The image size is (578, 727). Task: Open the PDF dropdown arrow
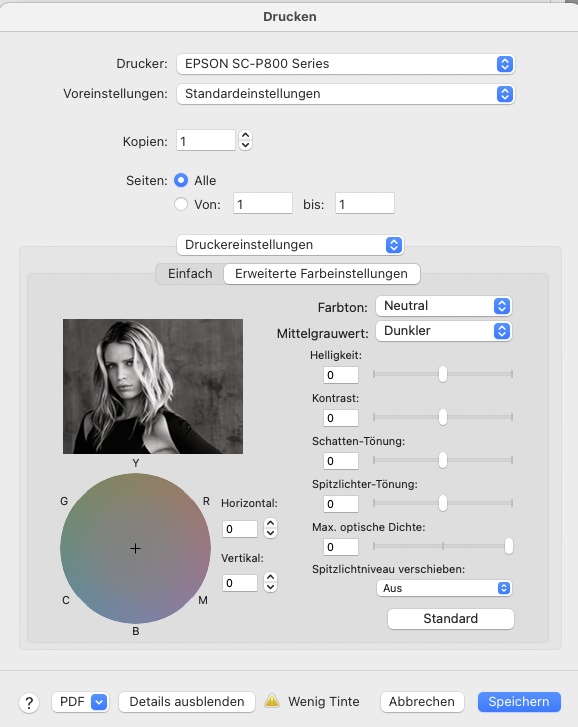tap(99, 702)
